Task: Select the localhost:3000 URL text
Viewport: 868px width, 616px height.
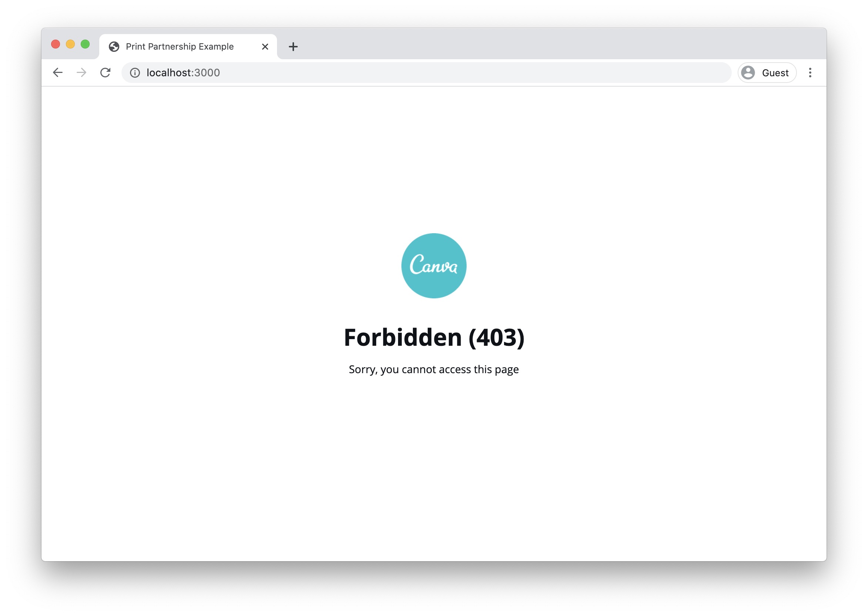Action: (184, 72)
